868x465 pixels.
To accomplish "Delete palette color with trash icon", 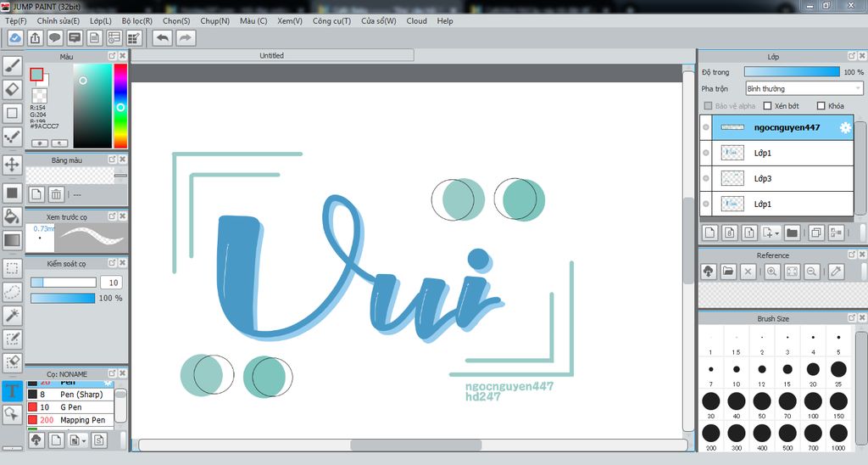I will coord(56,194).
